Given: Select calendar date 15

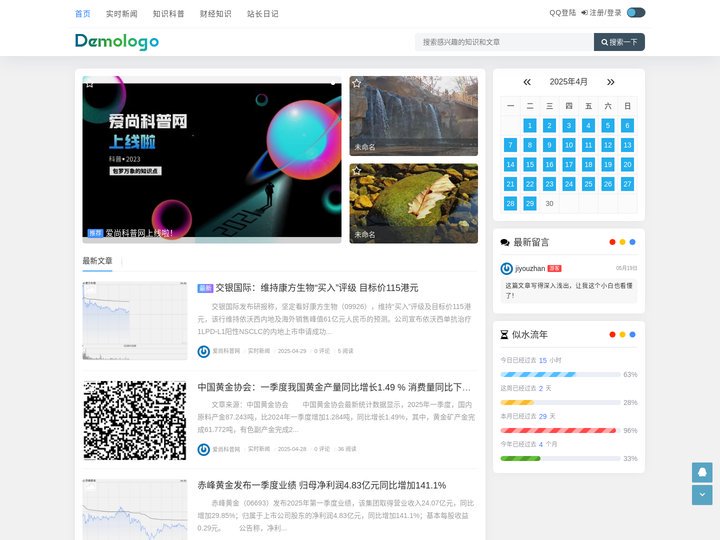Looking at the screenshot, I should (x=530, y=164).
